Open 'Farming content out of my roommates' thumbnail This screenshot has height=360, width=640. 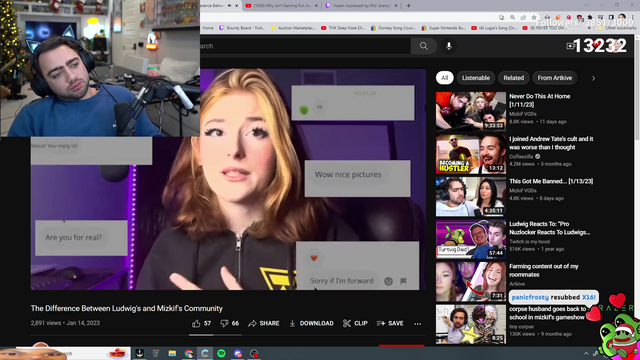pyautogui.click(x=471, y=281)
